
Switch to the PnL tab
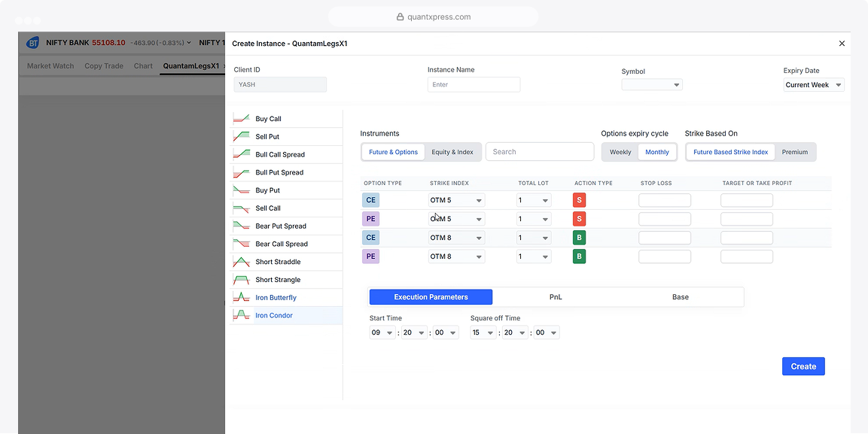(x=556, y=297)
